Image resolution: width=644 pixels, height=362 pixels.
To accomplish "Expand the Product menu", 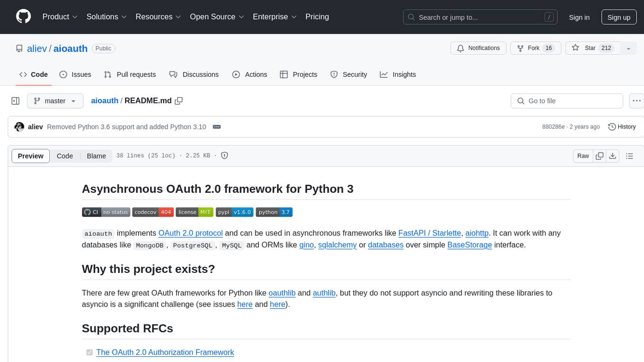I will coord(60,17).
